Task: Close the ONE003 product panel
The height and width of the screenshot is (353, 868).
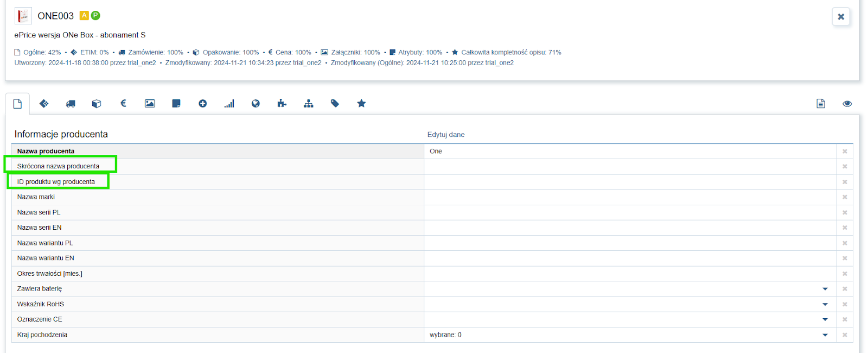Action: [841, 17]
